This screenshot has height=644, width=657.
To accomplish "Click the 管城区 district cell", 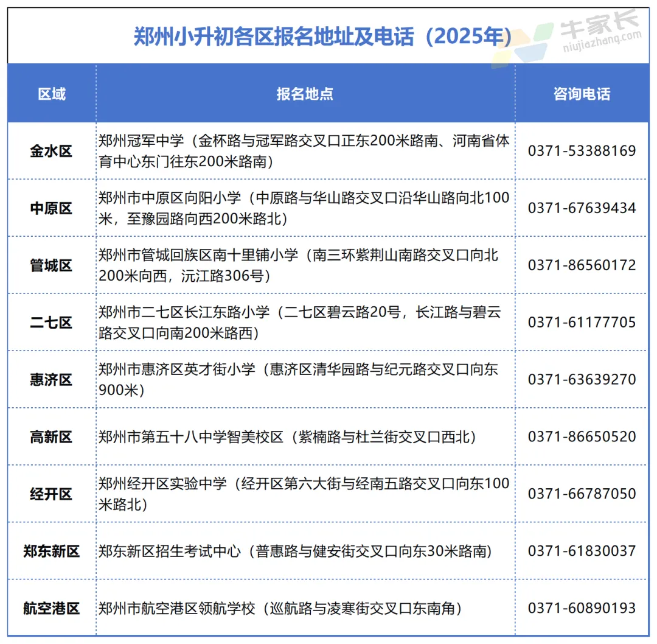I will pyautogui.click(x=52, y=265).
